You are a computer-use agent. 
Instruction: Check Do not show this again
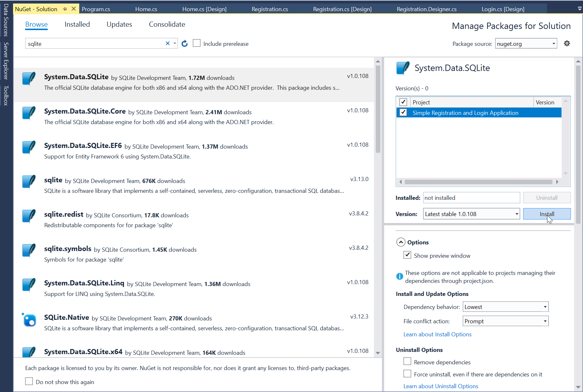pyautogui.click(x=29, y=381)
